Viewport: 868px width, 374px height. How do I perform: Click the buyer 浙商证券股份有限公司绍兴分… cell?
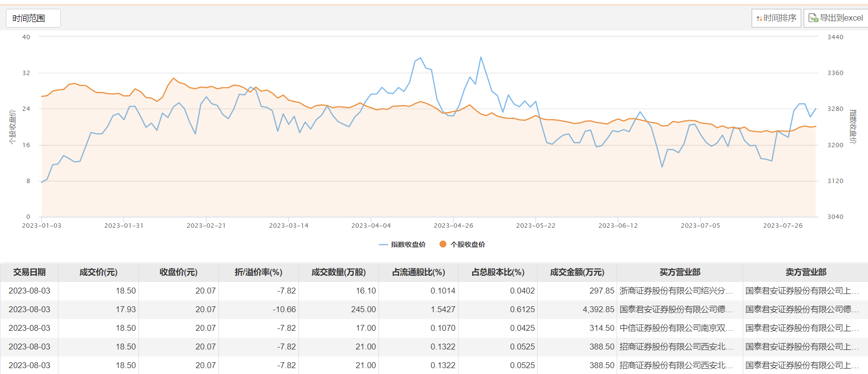tap(680, 291)
